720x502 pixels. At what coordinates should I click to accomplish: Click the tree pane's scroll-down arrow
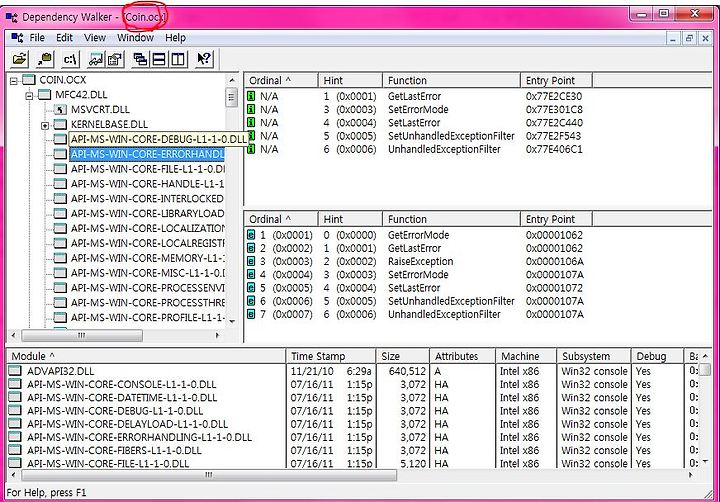click(x=231, y=321)
